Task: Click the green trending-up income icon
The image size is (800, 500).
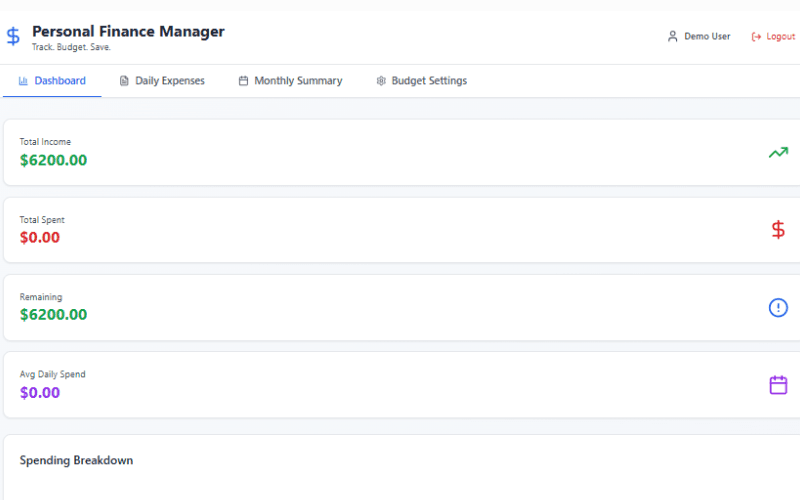Action: click(x=778, y=153)
